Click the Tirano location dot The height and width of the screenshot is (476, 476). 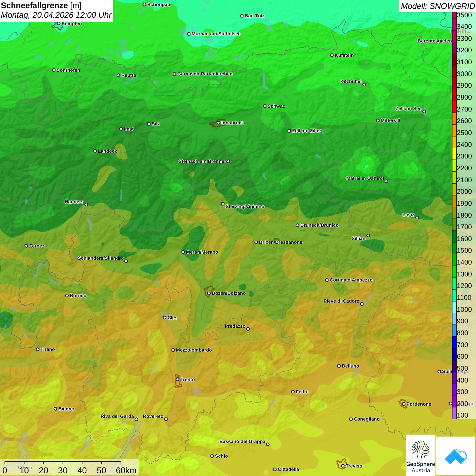coord(38,349)
